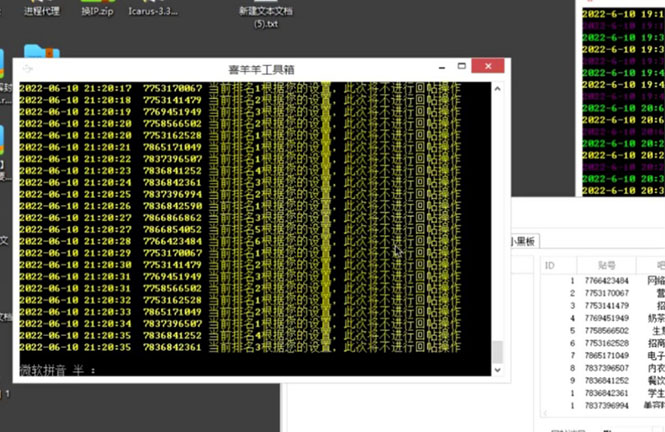The width and height of the screenshot is (665, 432).
Task: Open 新建文本文档 (5).txt desktop file
Action: point(264,14)
